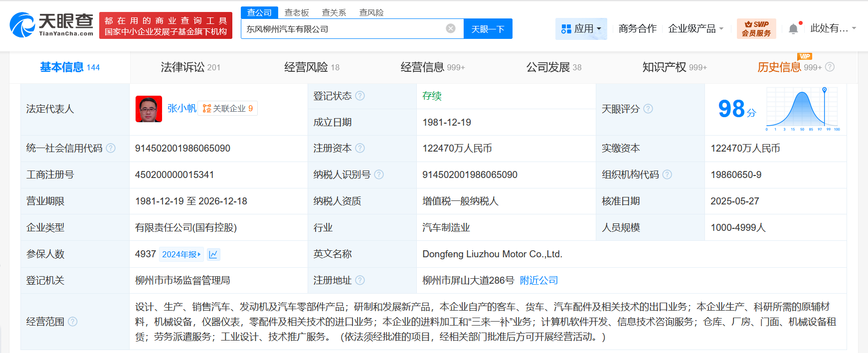The image size is (868, 353).
Task: Open 商务合作 link
Action: coord(637,29)
